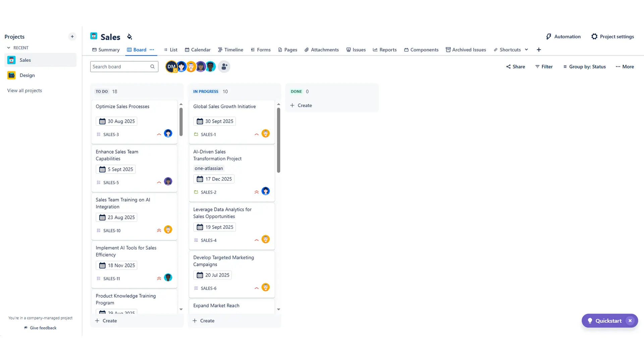Click the search magnifier icon
This screenshot has height=362, width=644.
[x=153, y=67]
